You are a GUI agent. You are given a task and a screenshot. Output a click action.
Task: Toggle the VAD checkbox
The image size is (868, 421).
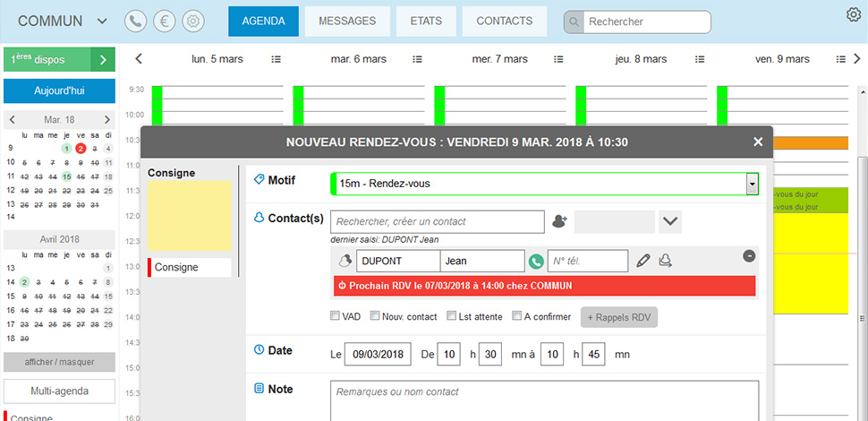pos(335,315)
